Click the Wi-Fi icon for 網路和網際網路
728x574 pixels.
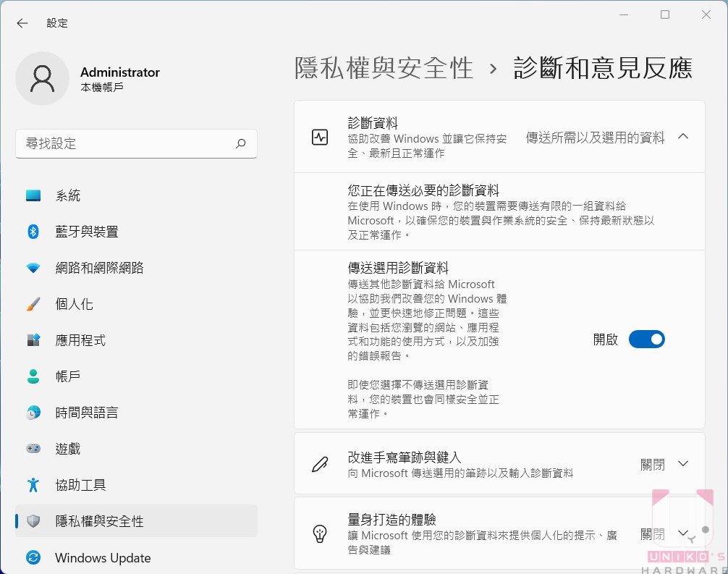coord(33,268)
